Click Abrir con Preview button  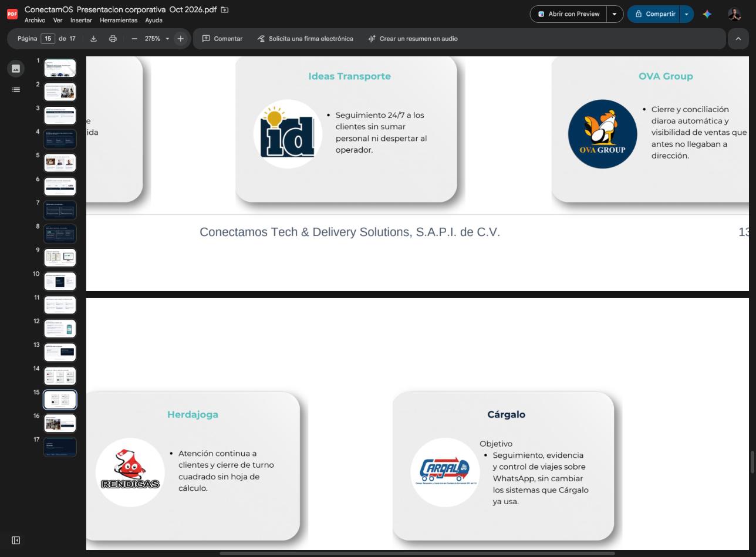coord(568,14)
